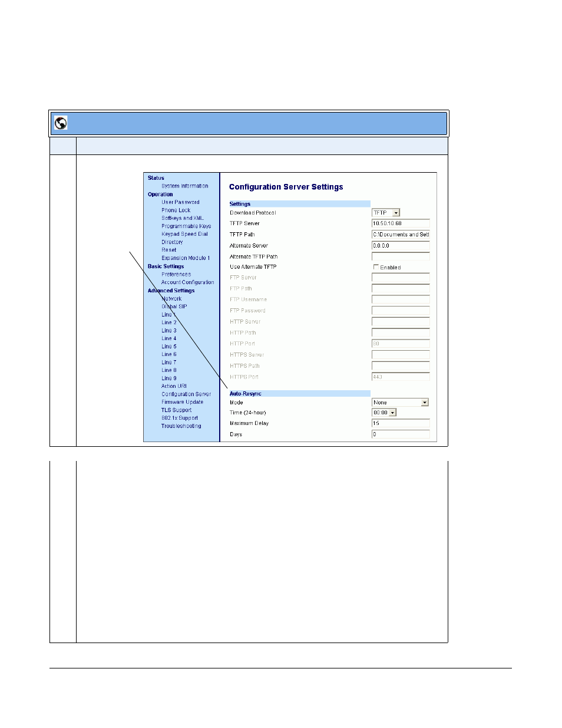The image size is (562, 728).
Task: Open Programmable Keys settings
Action: pos(186,226)
